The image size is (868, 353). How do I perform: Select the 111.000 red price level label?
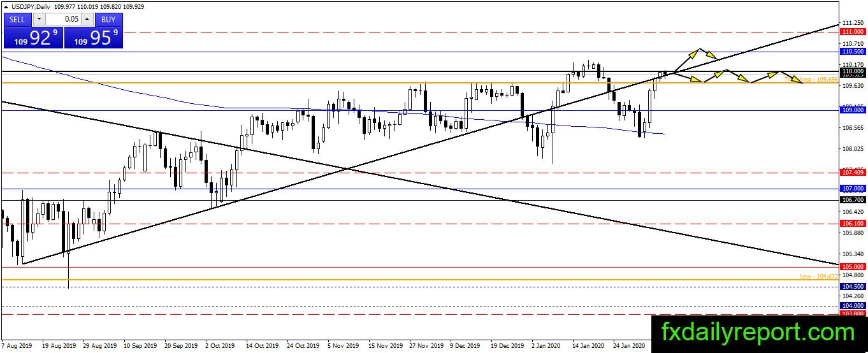853,31
